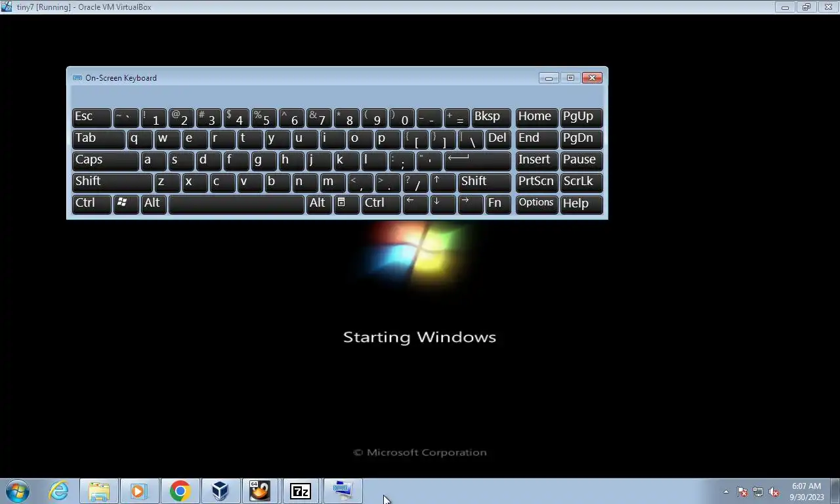
Task: Open the penguin 64 app in taskbar
Action: 260,491
